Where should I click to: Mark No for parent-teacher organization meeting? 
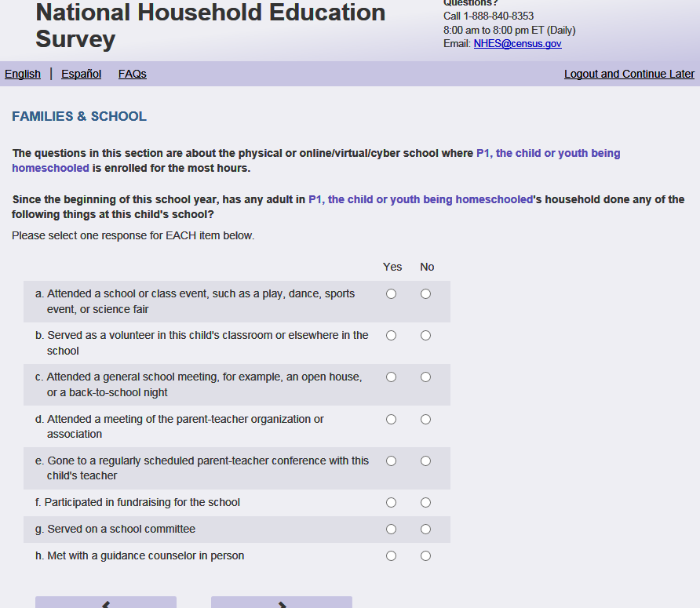tap(425, 420)
